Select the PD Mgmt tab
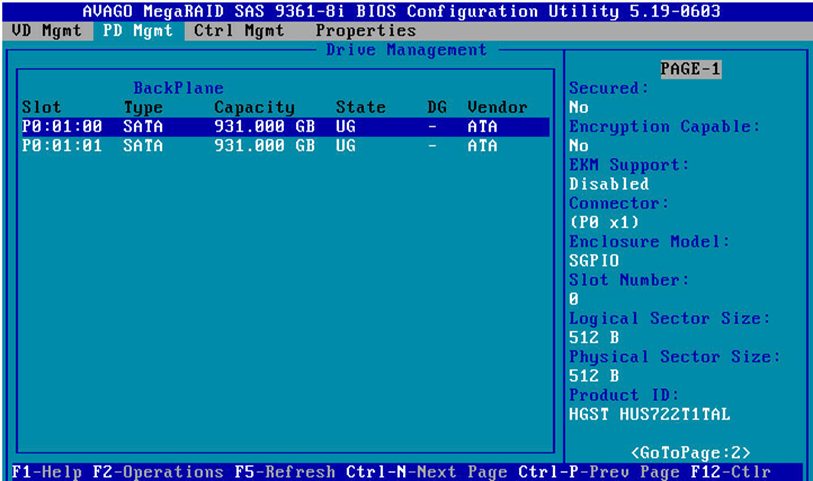813x481 pixels. [138, 31]
